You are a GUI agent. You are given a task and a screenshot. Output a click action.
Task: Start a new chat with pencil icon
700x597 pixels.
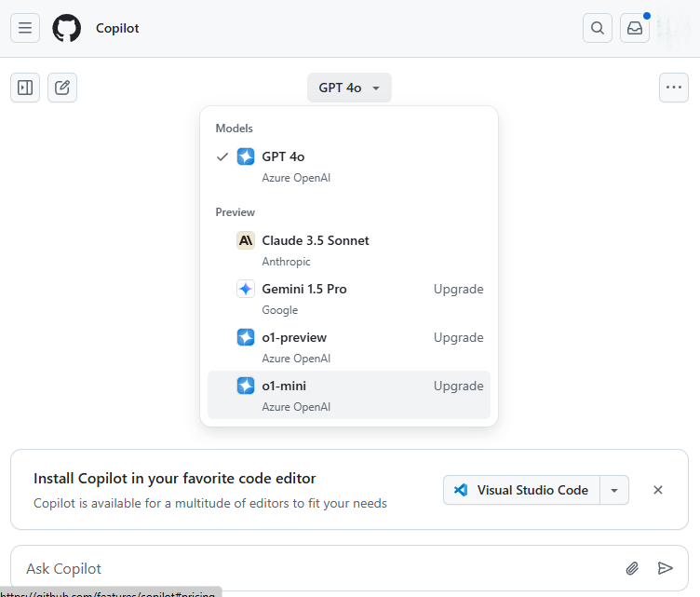point(62,88)
